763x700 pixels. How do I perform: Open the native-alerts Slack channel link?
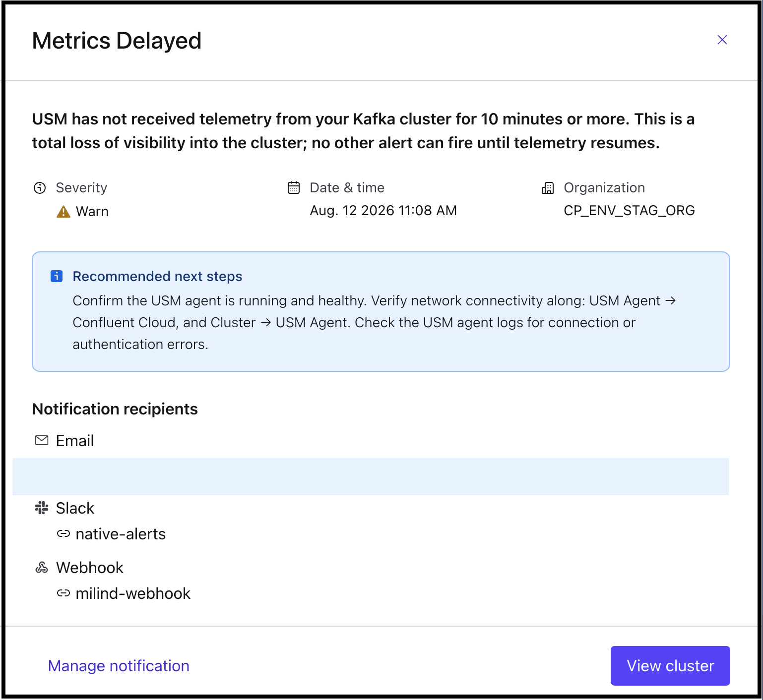121,534
